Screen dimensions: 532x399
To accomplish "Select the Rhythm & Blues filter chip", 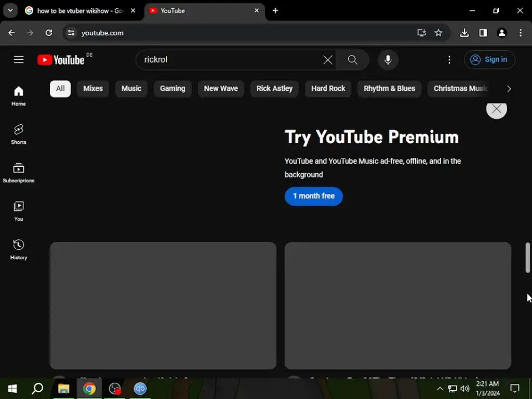I will click(390, 88).
